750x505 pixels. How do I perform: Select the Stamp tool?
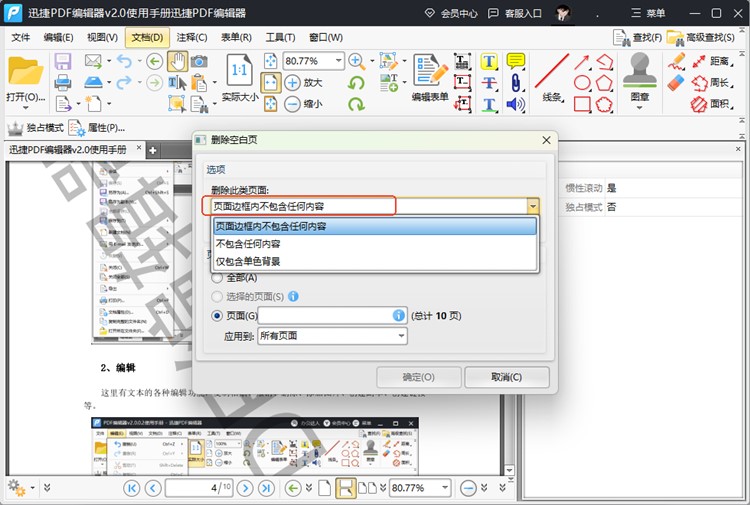pos(640,77)
